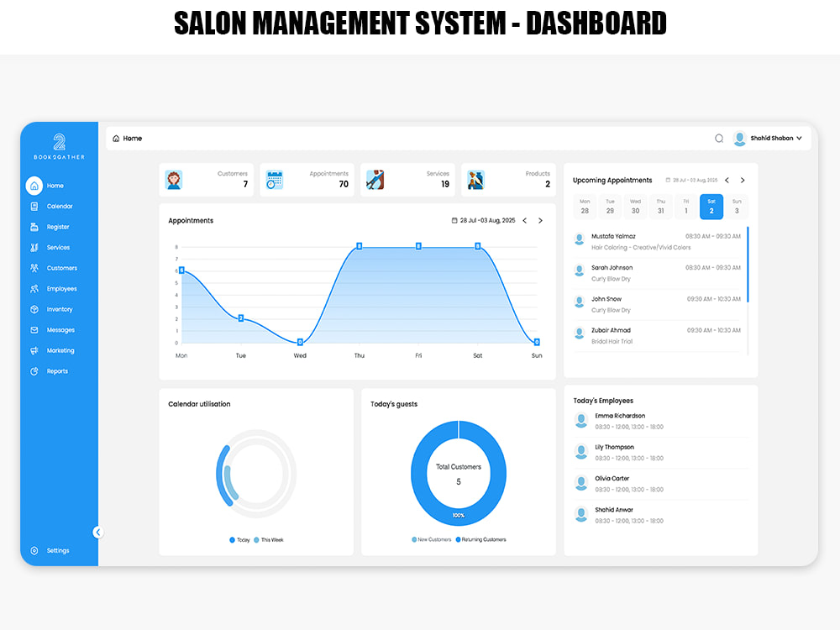Click the Book2Gather logo

click(x=59, y=147)
